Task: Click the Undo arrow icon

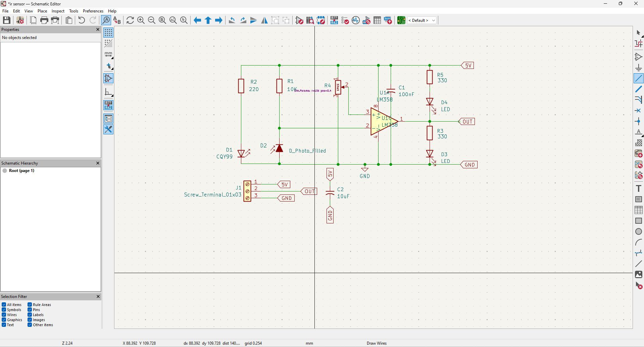Action: pyautogui.click(x=82, y=20)
